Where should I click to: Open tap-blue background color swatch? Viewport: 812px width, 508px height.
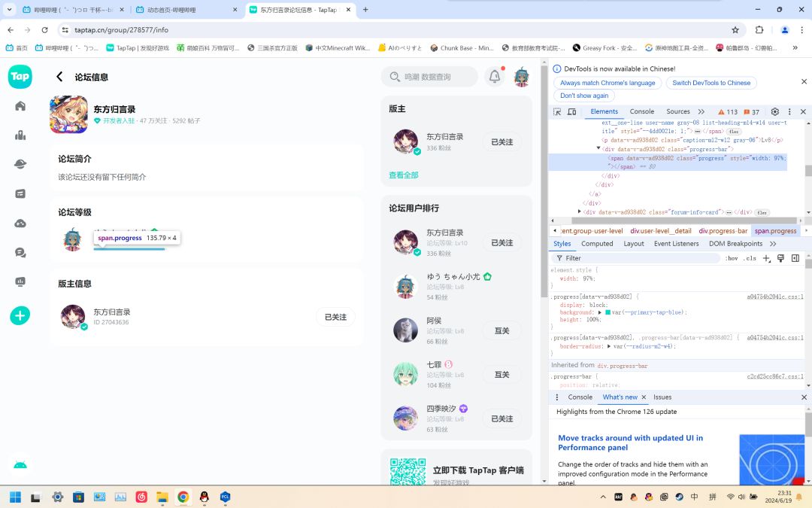[607, 312]
